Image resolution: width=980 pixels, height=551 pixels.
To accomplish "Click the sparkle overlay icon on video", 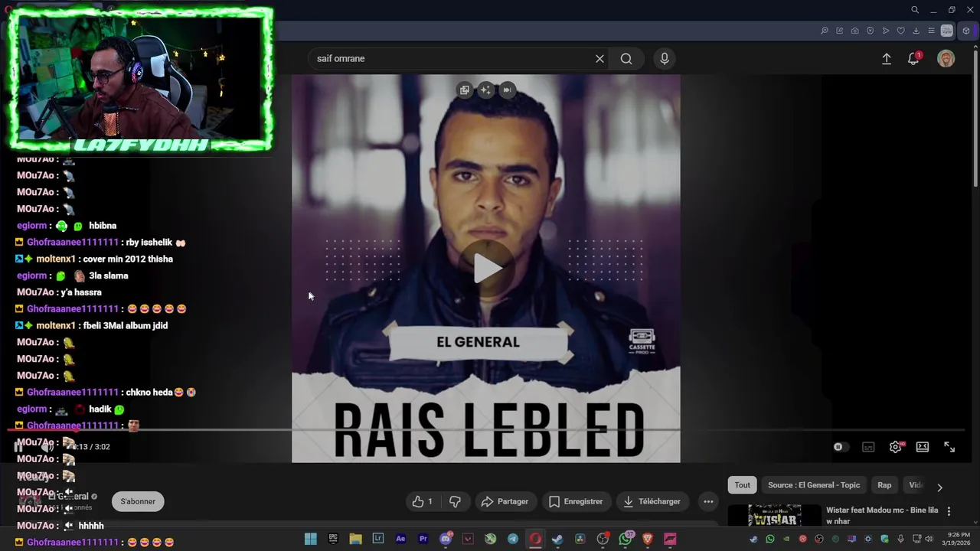I will [485, 90].
